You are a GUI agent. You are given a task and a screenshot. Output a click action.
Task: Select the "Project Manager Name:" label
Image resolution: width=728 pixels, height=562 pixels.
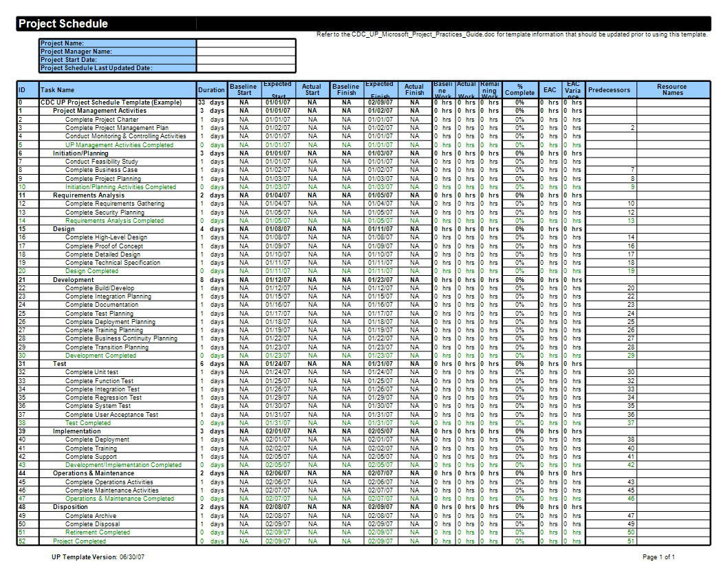(x=76, y=52)
